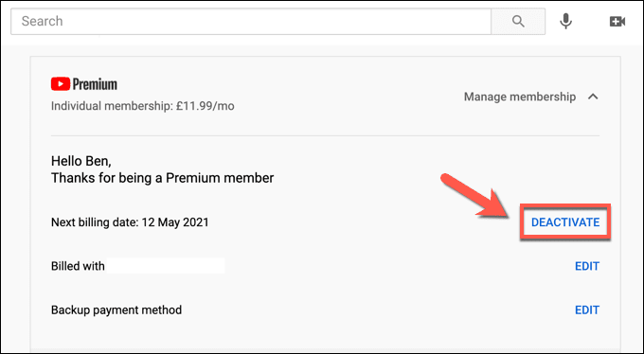Click the Thanks for being a Premium member line

(x=162, y=178)
